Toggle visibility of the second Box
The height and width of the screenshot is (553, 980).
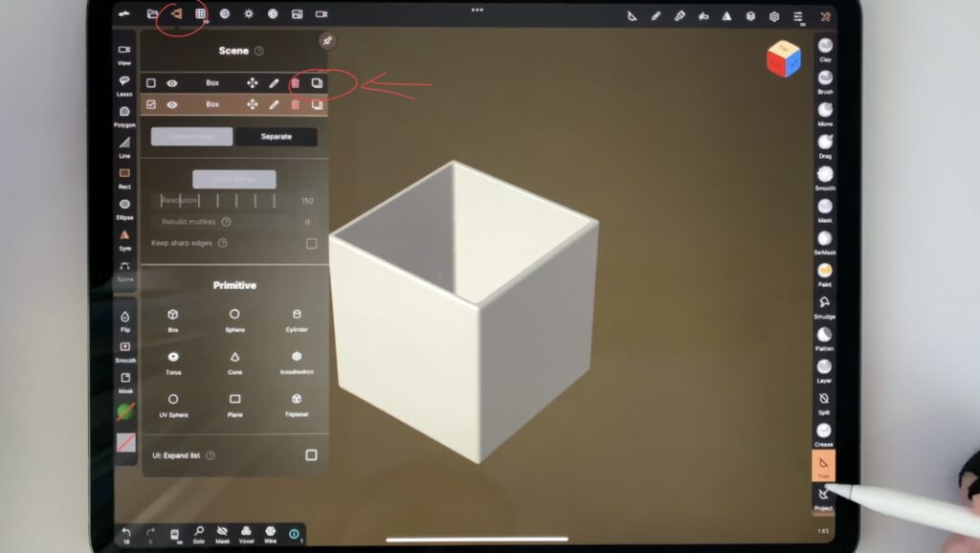pyautogui.click(x=172, y=104)
